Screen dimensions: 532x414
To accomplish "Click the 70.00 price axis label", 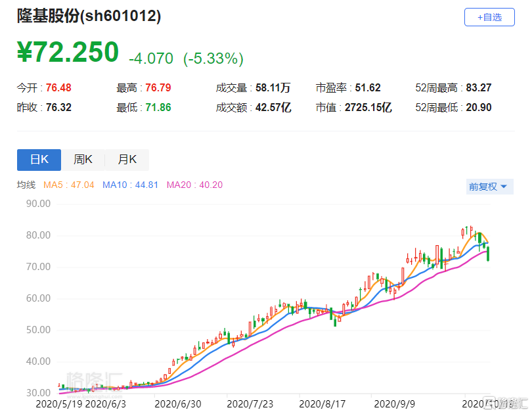I will (38, 267).
